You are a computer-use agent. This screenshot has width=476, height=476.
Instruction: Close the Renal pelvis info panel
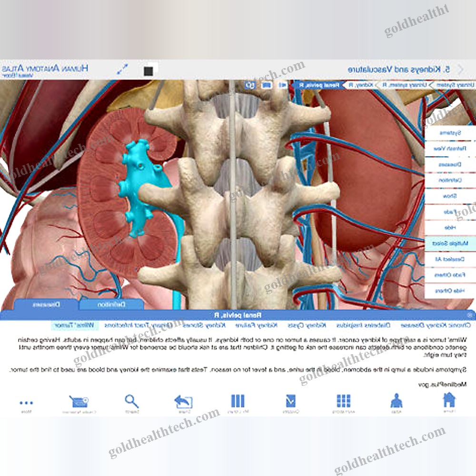(x=470, y=315)
